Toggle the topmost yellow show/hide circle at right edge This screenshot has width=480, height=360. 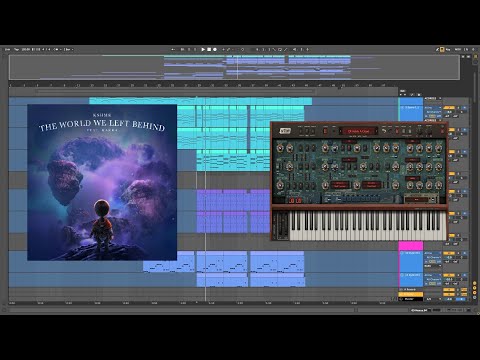point(474,283)
